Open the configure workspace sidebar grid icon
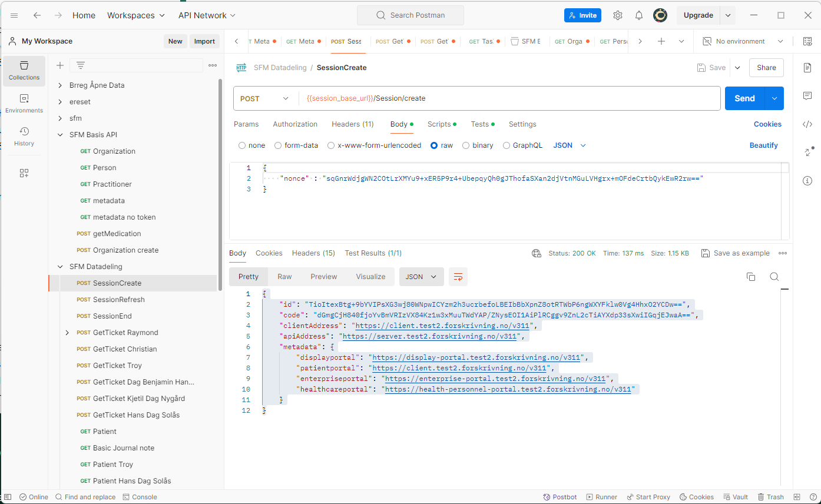Screen dimensions: 821x504 pos(24,173)
